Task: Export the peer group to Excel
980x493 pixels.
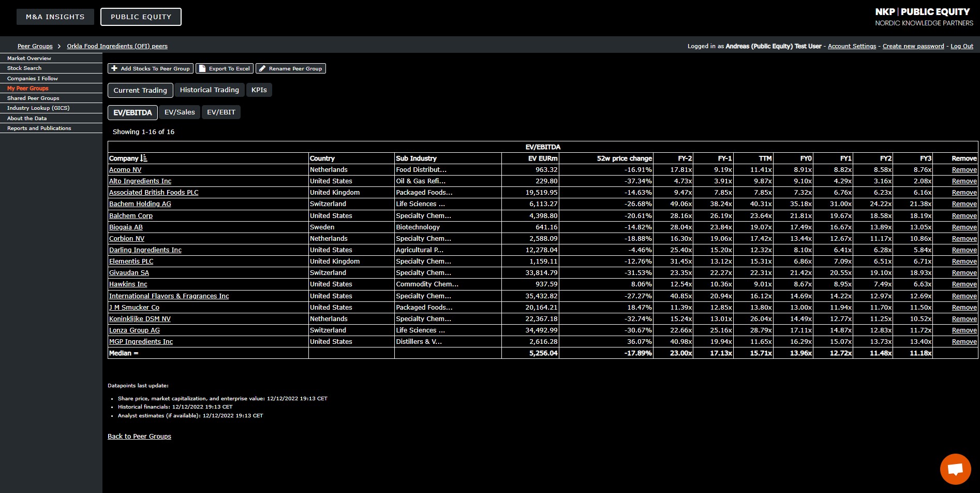Action: pyautogui.click(x=225, y=68)
